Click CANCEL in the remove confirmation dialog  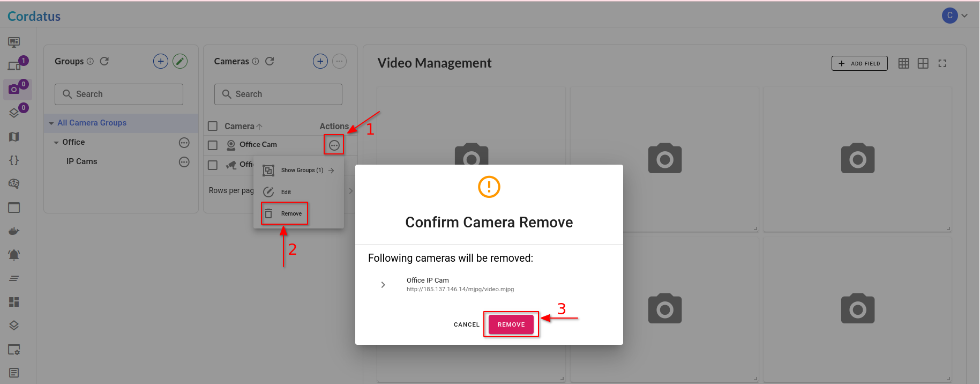pos(466,324)
